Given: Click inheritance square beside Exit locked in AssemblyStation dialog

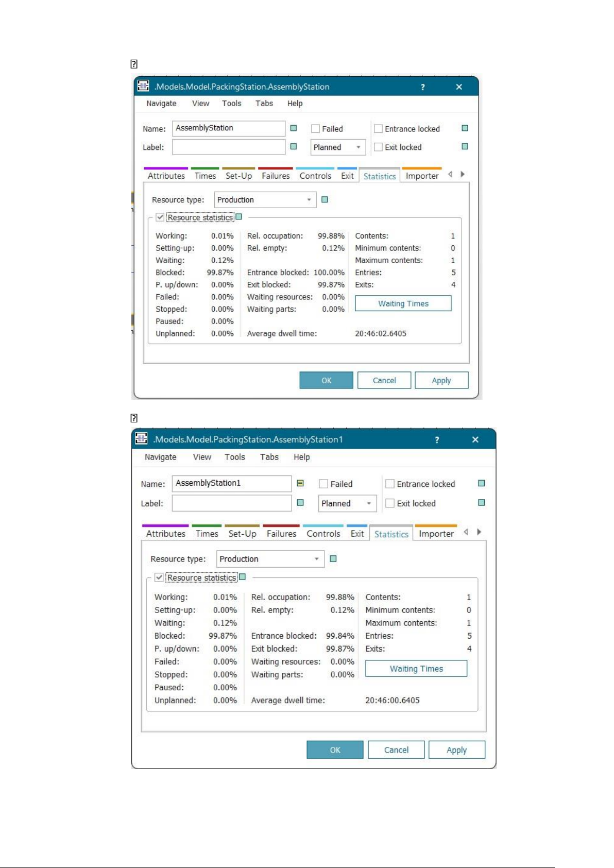Looking at the screenshot, I should click(x=465, y=147).
